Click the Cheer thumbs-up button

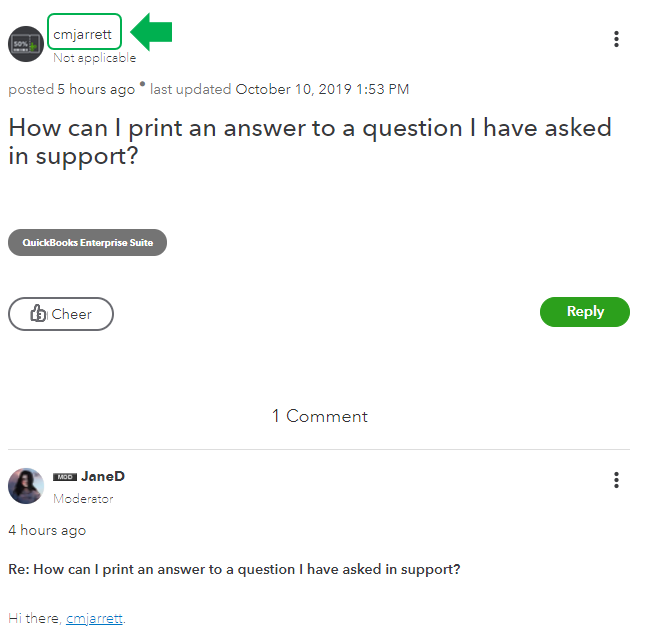pos(61,314)
